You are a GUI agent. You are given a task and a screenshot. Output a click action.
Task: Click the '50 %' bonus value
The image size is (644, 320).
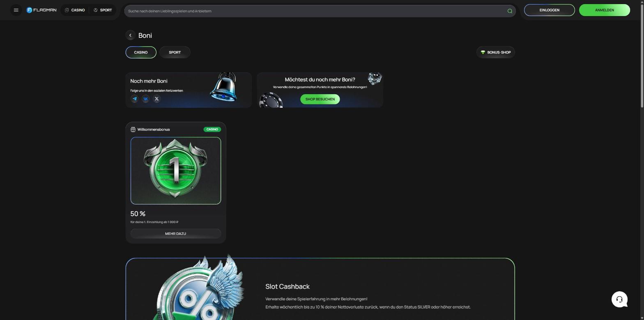138,214
